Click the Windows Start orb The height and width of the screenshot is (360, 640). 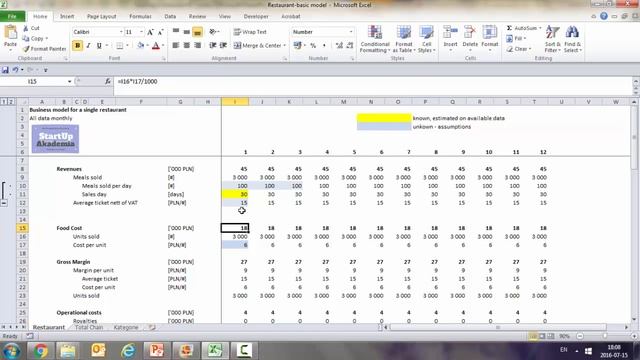click(x=11, y=351)
